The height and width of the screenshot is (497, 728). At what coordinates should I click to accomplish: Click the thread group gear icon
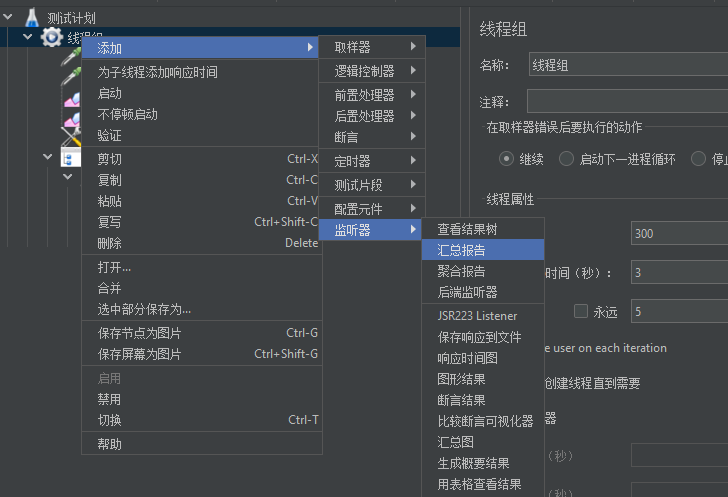[x=52, y=37]
